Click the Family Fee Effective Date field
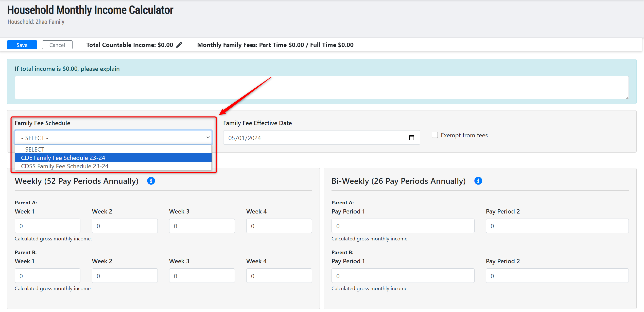 (x=315, y=138)
